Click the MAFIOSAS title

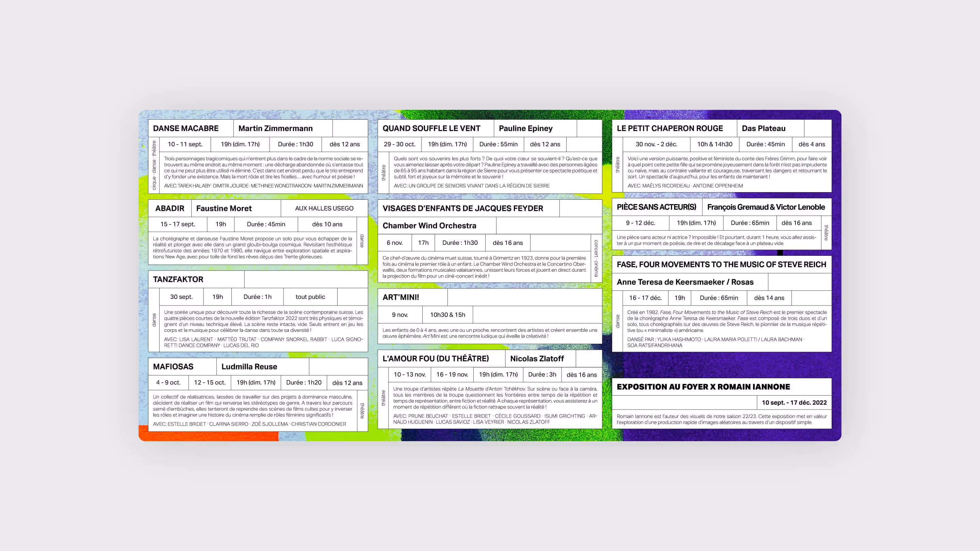(x=173, y=367)
